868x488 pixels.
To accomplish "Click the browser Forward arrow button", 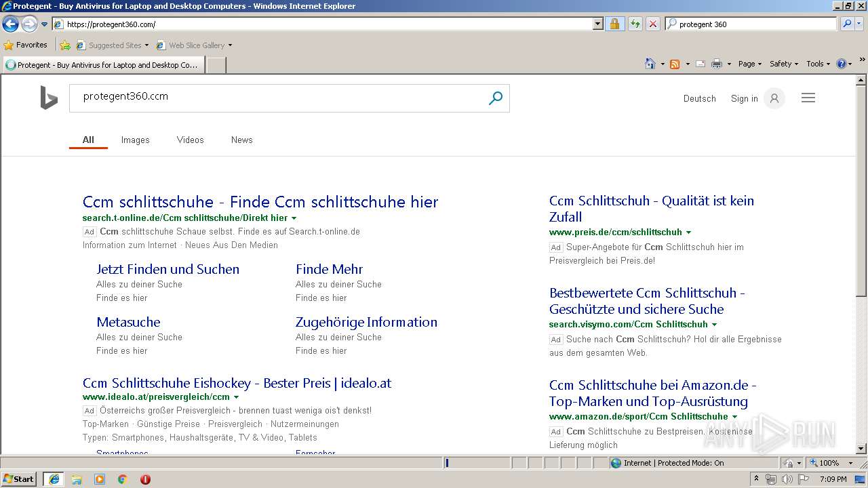I will (29, 24).
